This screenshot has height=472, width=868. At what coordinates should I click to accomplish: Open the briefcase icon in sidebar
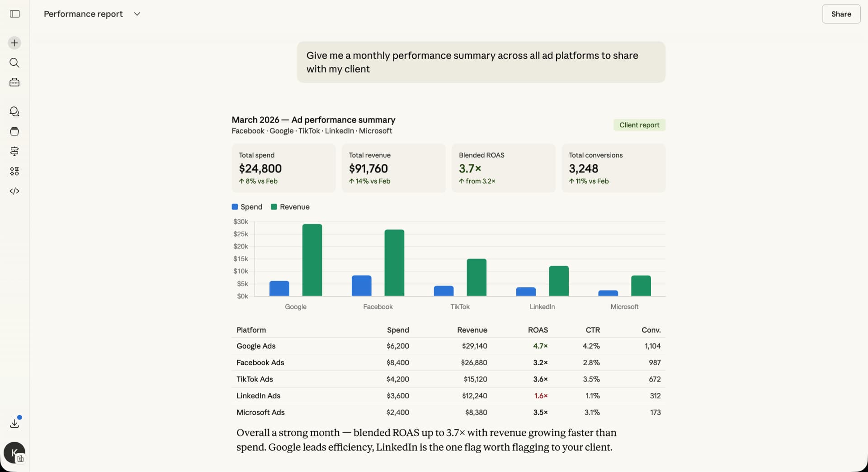[x=14, y=82]
